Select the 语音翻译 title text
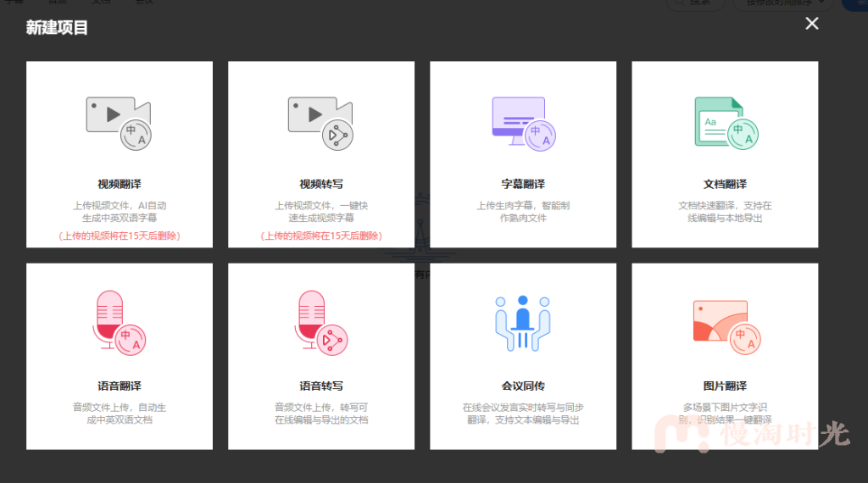This screenshot has width=868, height=483. pyautogui.click(x=120, y=386)
